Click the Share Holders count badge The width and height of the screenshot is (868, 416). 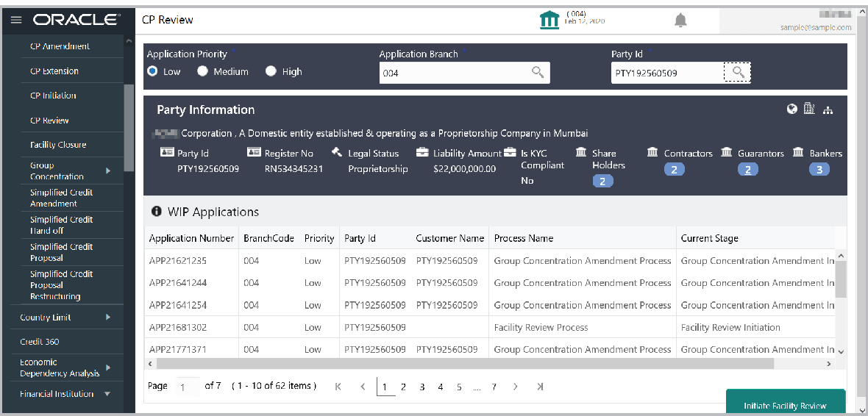point(603,181)
